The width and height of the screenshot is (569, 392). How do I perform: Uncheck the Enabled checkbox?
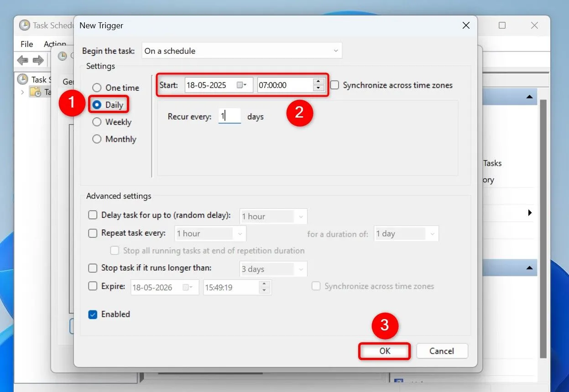coord(93,314)
